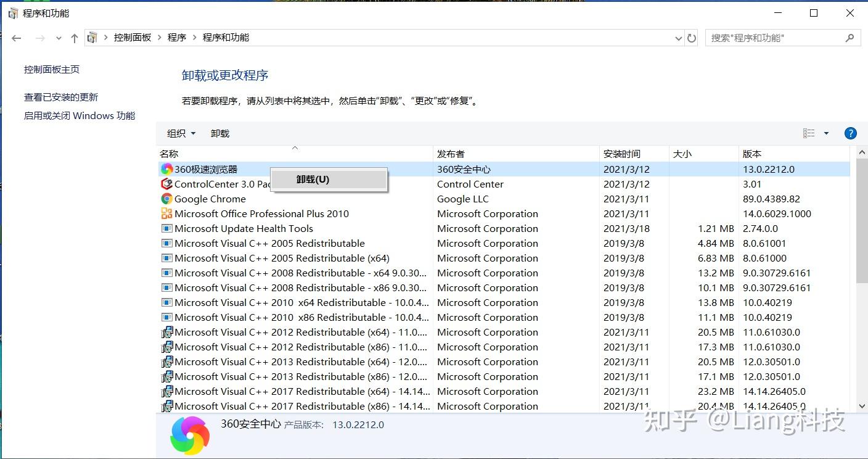Expand the chevron after 控制面板 in breadcrumb
This screenshot has height=459, width=868.
point(160,38)
